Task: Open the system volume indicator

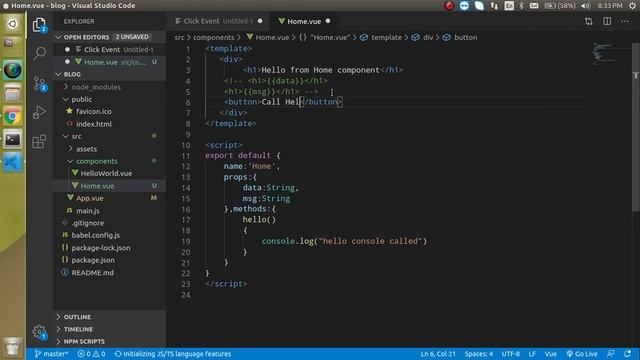Action: tap(585, 6)
